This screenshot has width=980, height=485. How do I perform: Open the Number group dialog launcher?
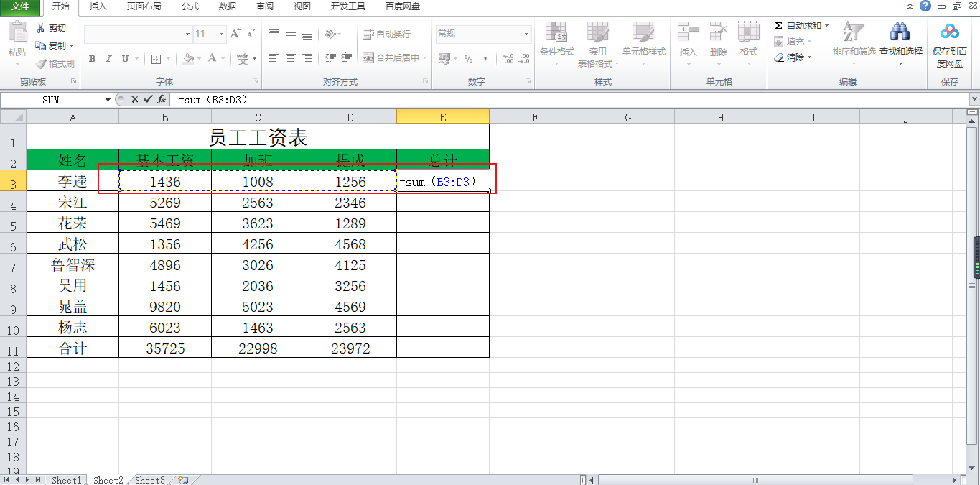(x=528, y=82)
